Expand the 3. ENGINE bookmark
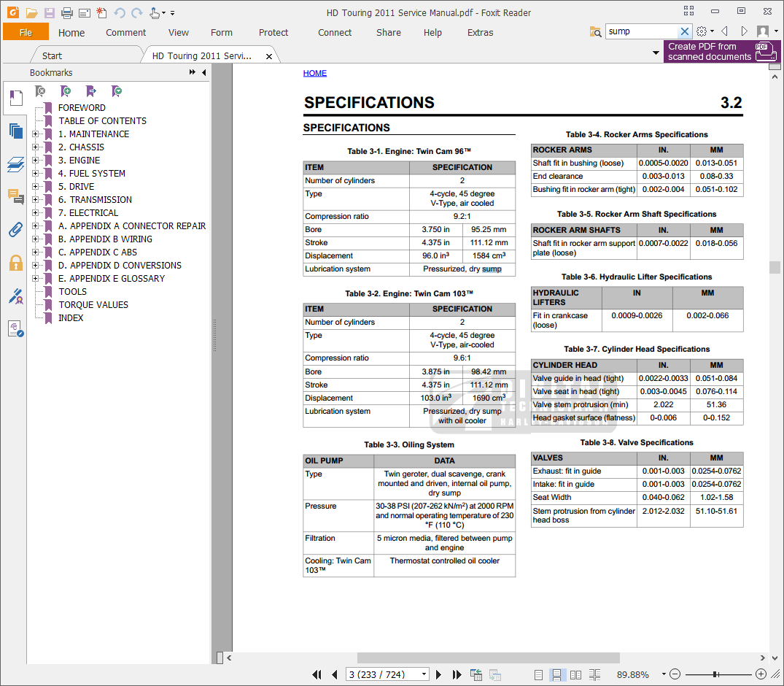 36,161
